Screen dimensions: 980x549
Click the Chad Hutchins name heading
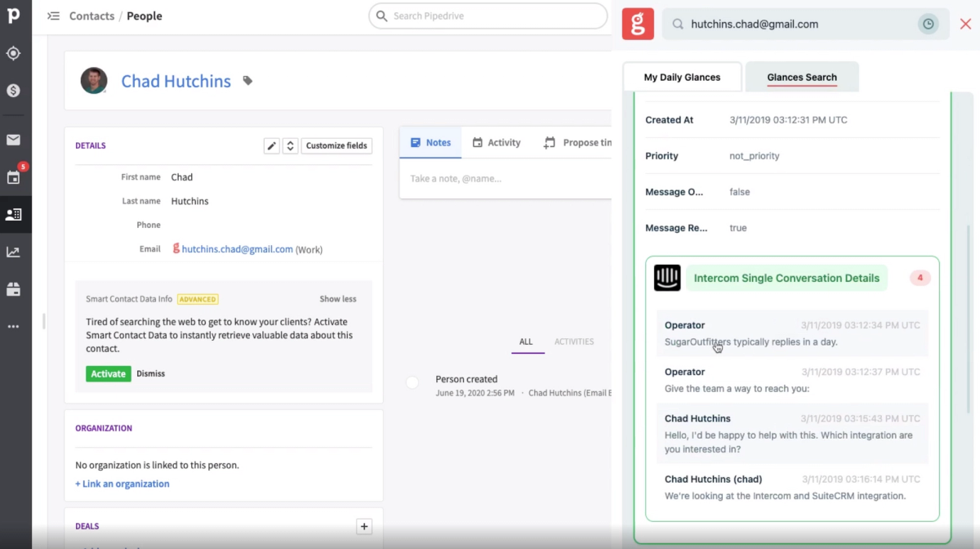[x=176, y=81]
